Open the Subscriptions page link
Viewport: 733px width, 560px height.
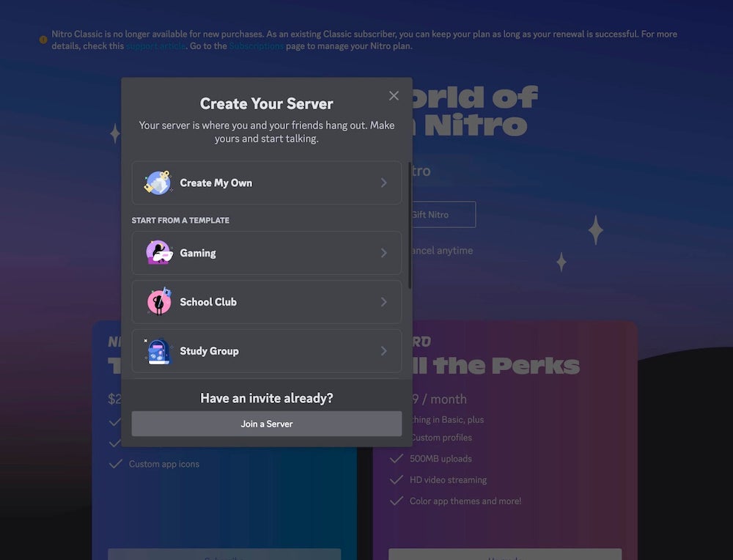(x=256, y=46)
